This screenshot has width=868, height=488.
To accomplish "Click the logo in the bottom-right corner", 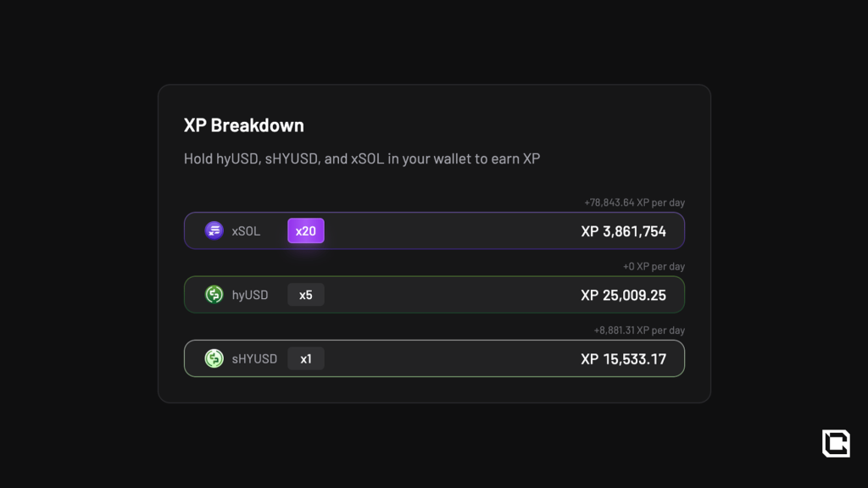I will tap(835, 443).
